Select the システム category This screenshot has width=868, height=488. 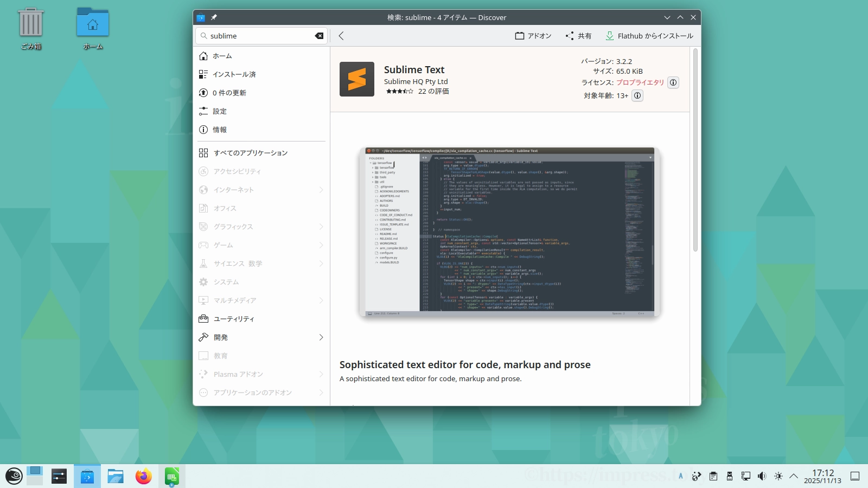coord(261,282)
